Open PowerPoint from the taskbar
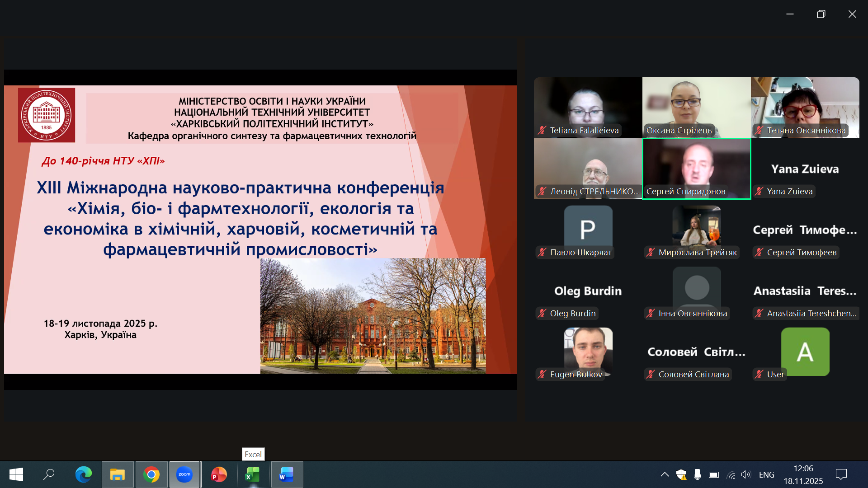 (x=219, y=474)
